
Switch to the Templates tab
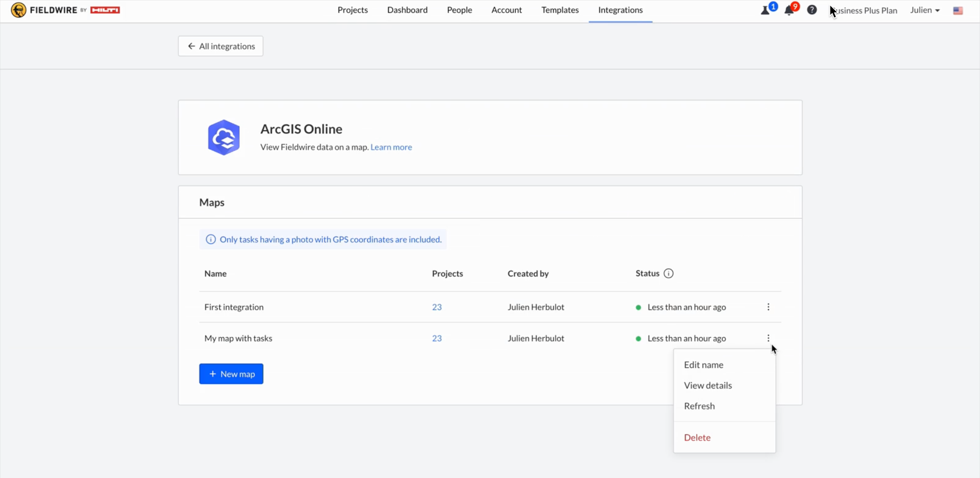pyautogui.click(x=560, y=10)
